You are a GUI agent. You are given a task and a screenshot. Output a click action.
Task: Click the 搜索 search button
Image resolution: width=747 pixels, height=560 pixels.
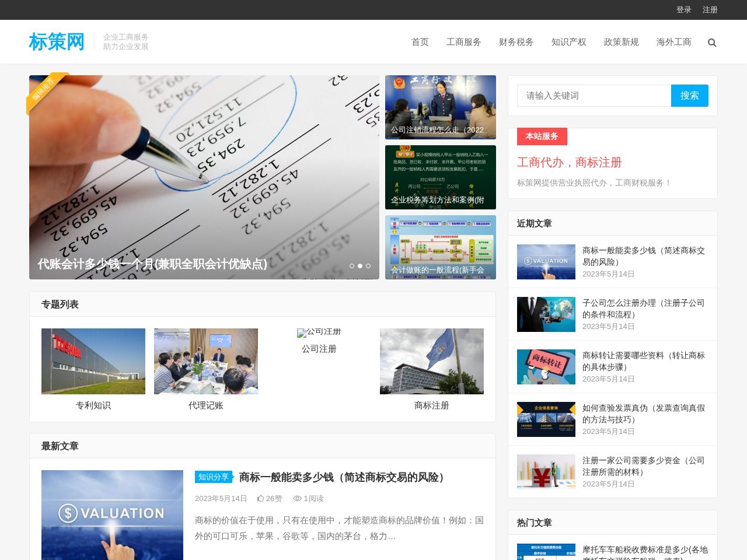[689, 96]
